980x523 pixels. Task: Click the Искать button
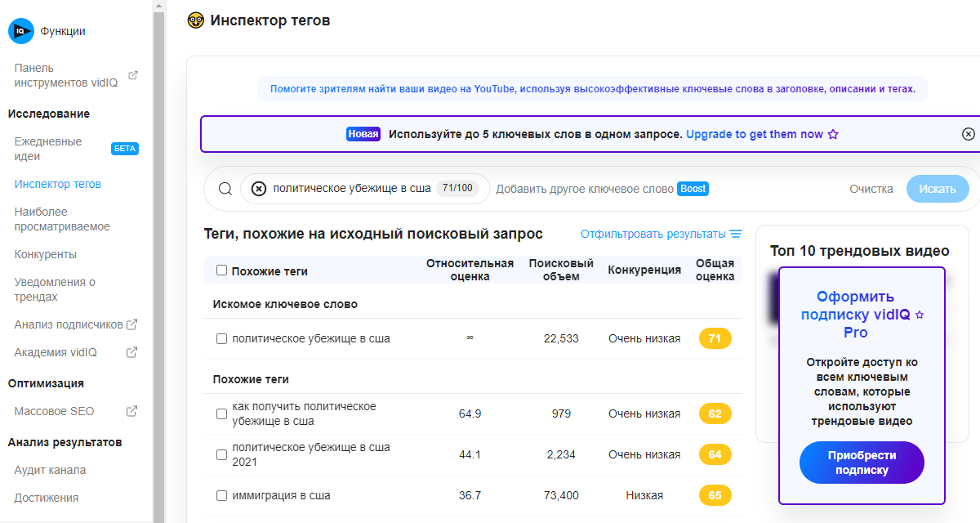pyautogui.click(x=938, y=189)
